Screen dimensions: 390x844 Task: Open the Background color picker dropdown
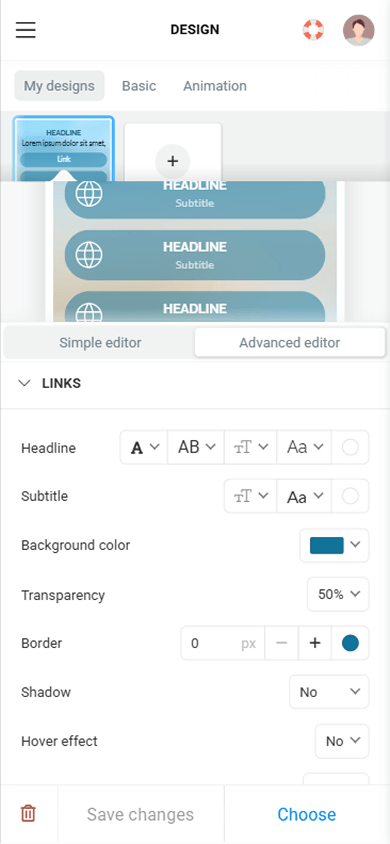point(335,545)
